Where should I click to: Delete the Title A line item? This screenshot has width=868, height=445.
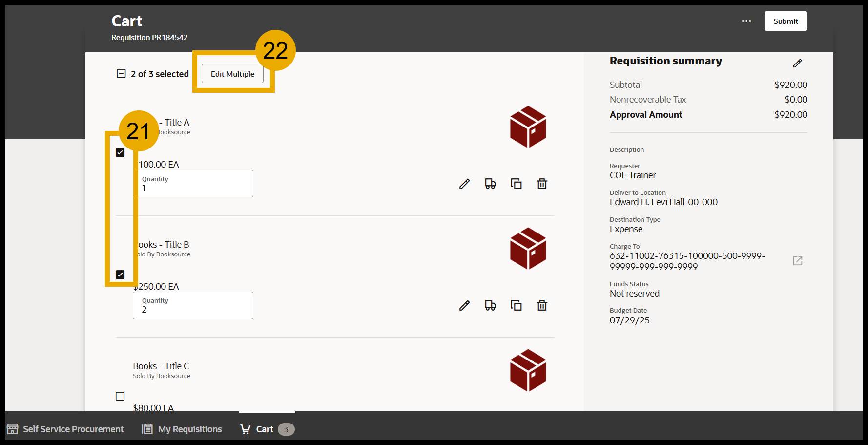tap(542, 184)
